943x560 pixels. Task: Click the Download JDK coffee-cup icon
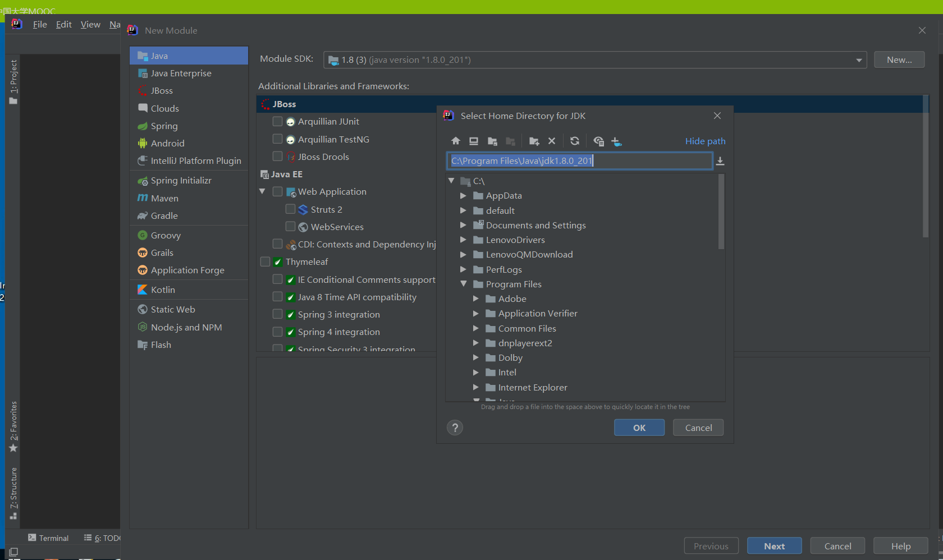(x=616, y=141)
